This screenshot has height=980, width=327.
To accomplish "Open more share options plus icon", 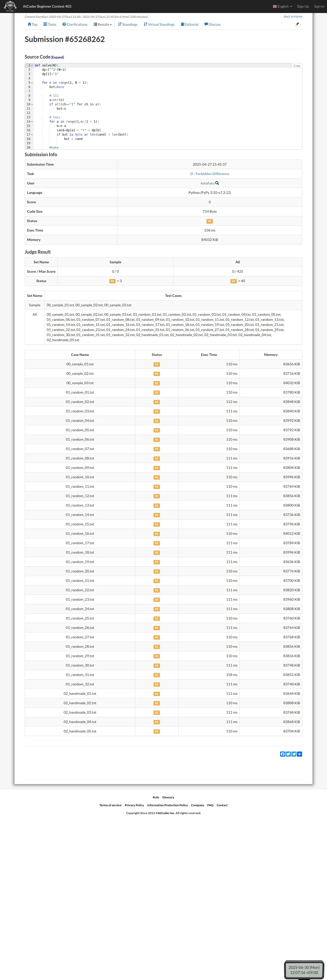I will pos(299,754).
